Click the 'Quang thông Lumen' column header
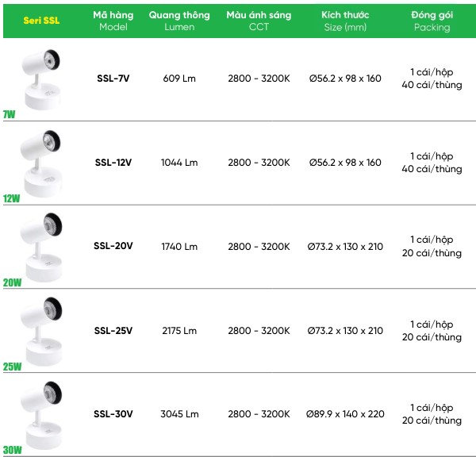This screenshot has width=476, height=457. tap(179, 21)
